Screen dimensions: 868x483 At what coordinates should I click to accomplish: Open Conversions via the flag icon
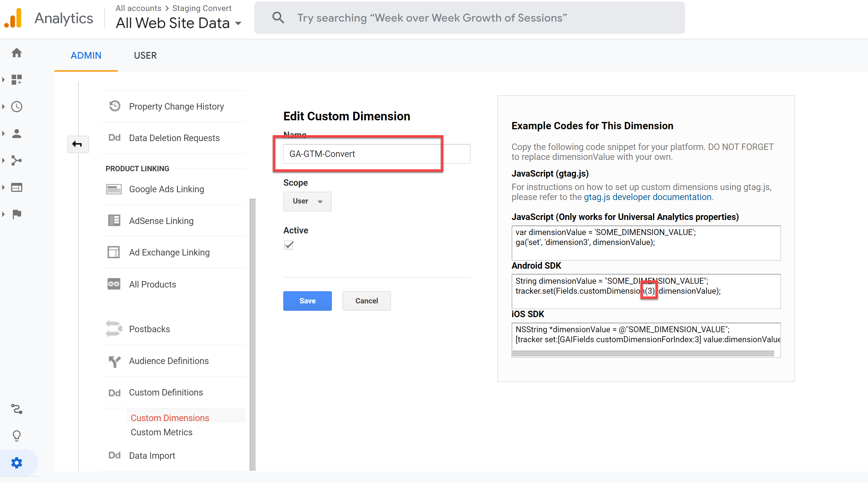click(16, 214)
